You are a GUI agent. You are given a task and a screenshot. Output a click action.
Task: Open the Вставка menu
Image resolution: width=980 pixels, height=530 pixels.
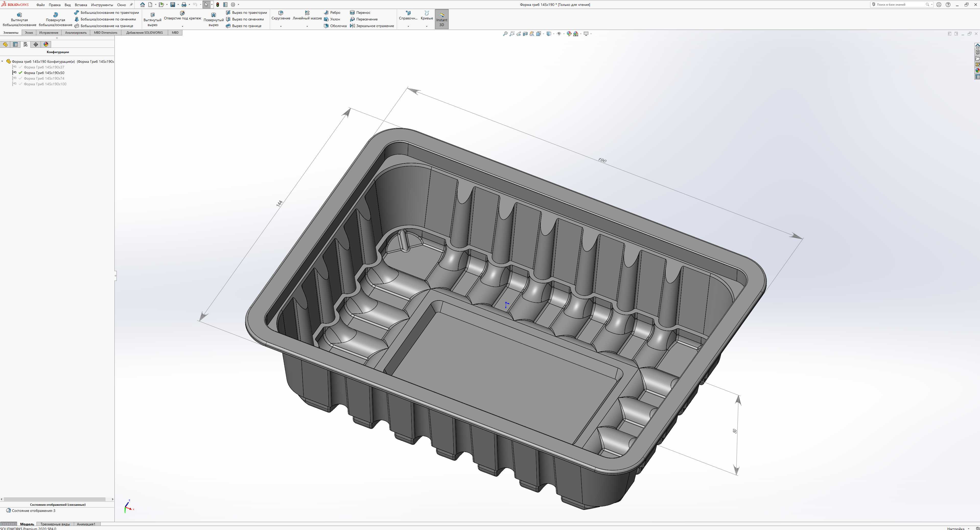[81, 5]
